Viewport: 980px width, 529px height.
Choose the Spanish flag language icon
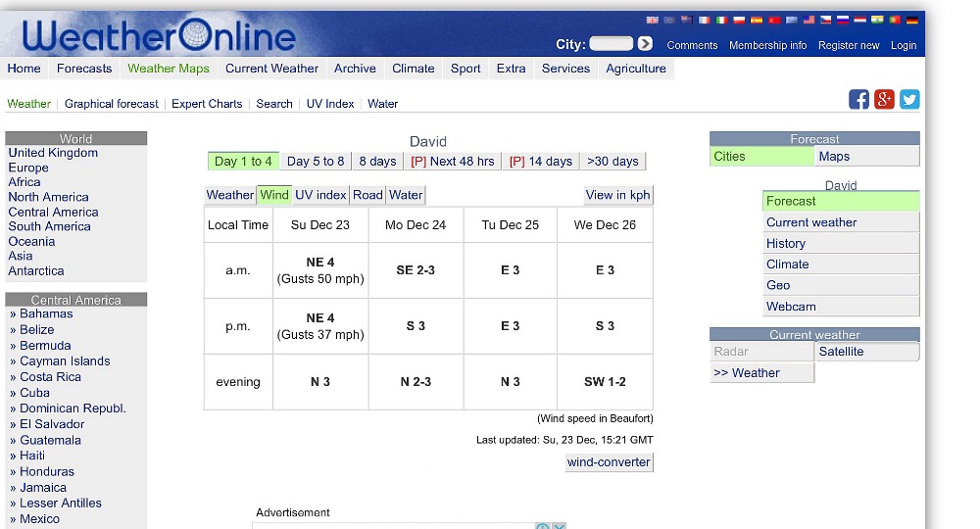tap(756, 21)
